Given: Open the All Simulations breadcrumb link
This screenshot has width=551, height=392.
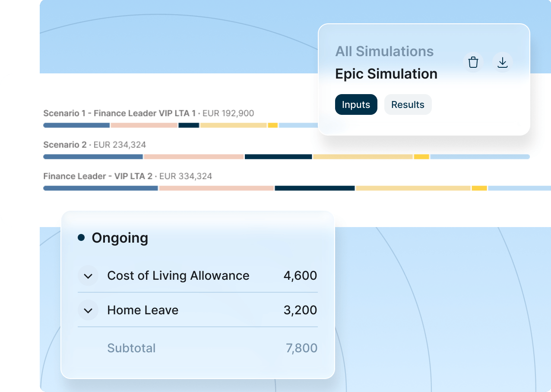Looking at the screenshot, I should (384, 51).
